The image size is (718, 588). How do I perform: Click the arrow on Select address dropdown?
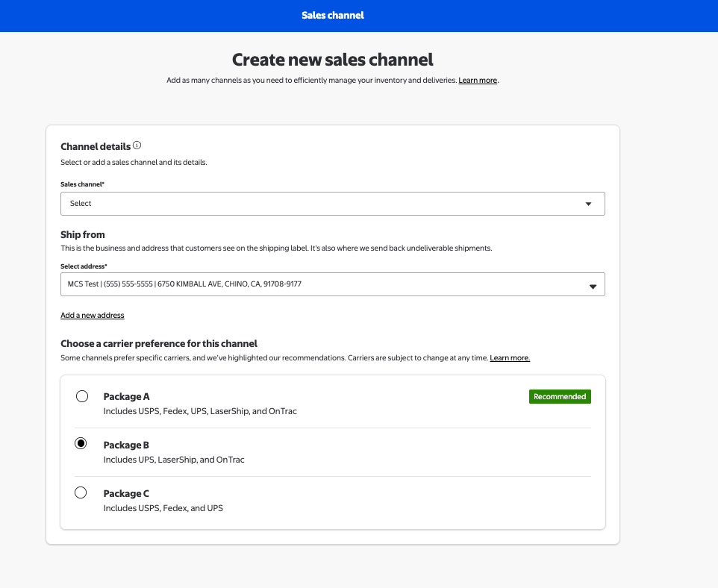[x=593, y=286]
